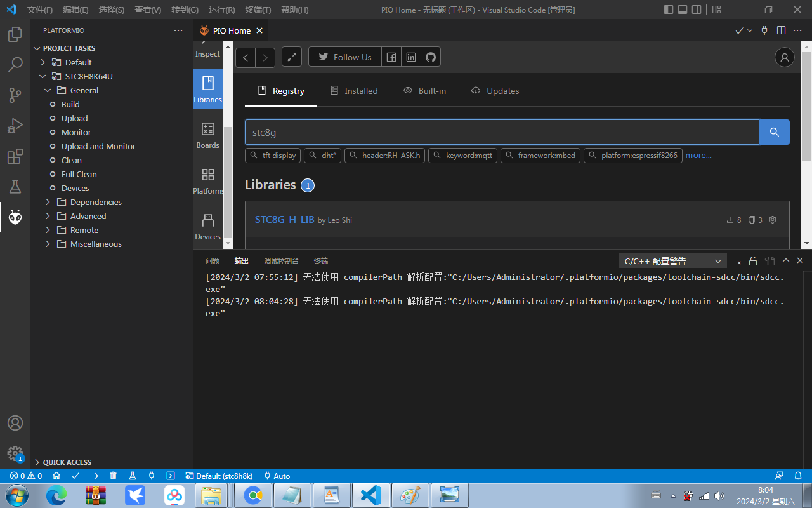Click PlatformIO Home icon in status bar
The width and height of the screenshot is (812, 508).
[56, 476]
